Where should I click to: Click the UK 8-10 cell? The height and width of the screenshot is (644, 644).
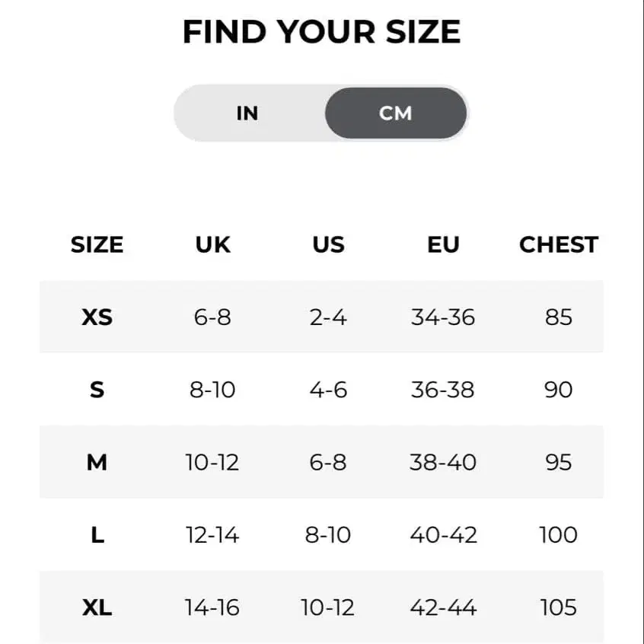[212, 390]
